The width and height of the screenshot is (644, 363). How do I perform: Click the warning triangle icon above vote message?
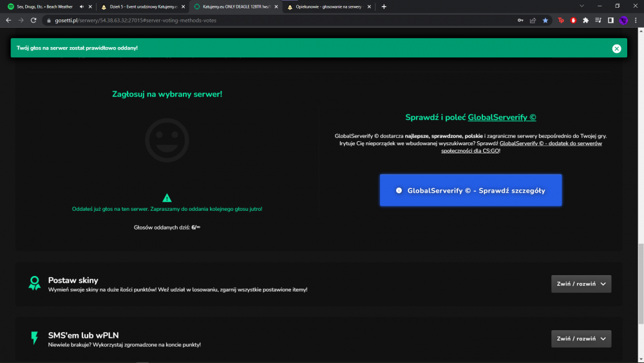click(x=167, y=198)
